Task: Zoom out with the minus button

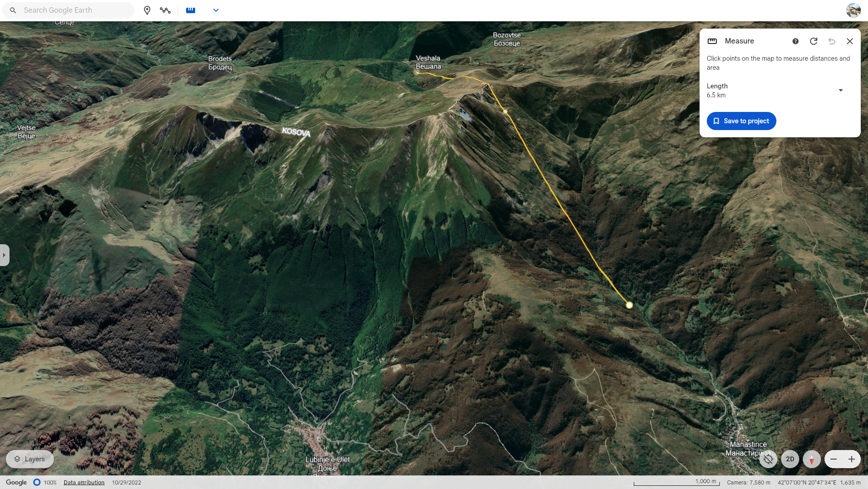Action: pos(834,459)
